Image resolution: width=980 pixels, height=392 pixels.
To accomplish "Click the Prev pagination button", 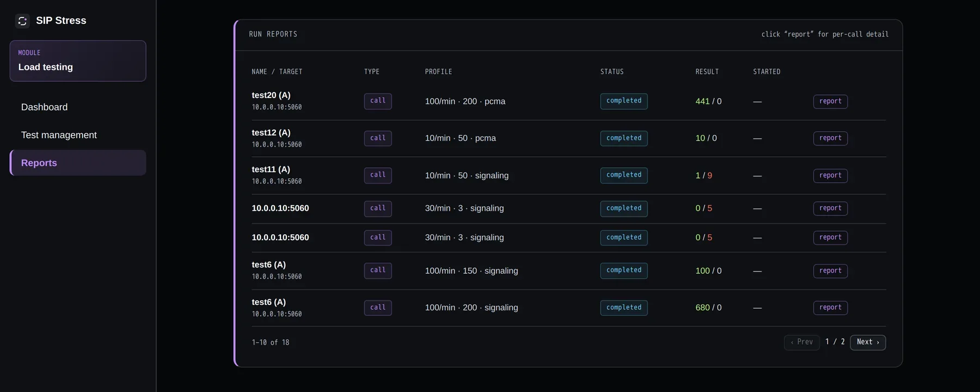I will click(x=802, y=342).
